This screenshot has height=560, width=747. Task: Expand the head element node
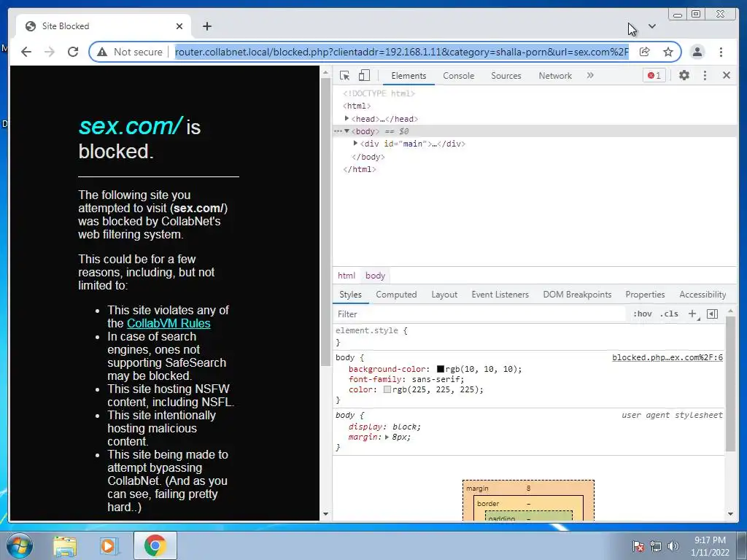point(347,118)
